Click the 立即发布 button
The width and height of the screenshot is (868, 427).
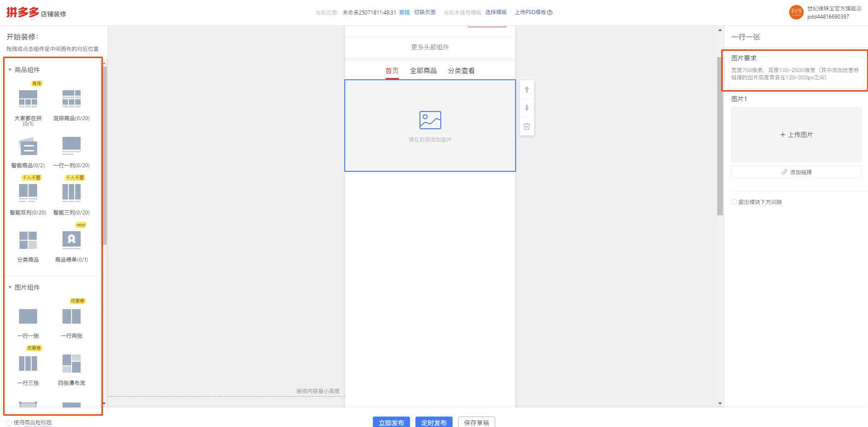tap(391, 422)
